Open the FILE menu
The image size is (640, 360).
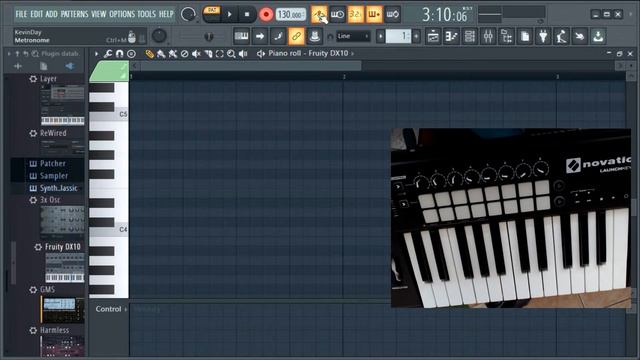21,14
